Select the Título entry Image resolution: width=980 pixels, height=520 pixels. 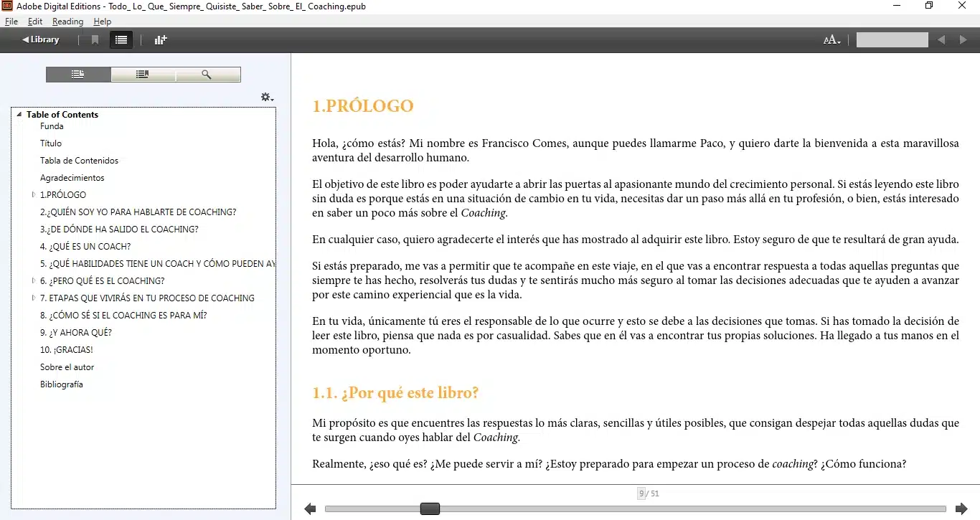point(51,143)
